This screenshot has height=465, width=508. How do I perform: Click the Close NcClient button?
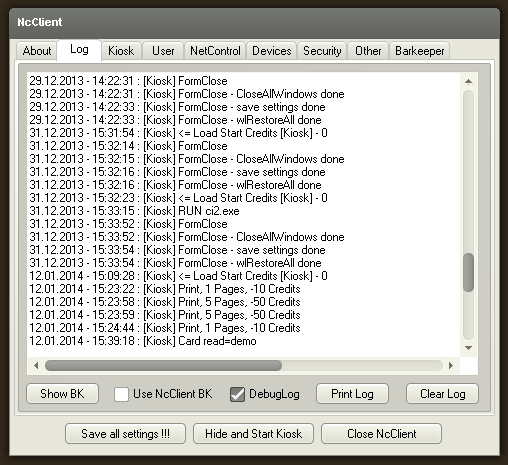coord(381,434)
